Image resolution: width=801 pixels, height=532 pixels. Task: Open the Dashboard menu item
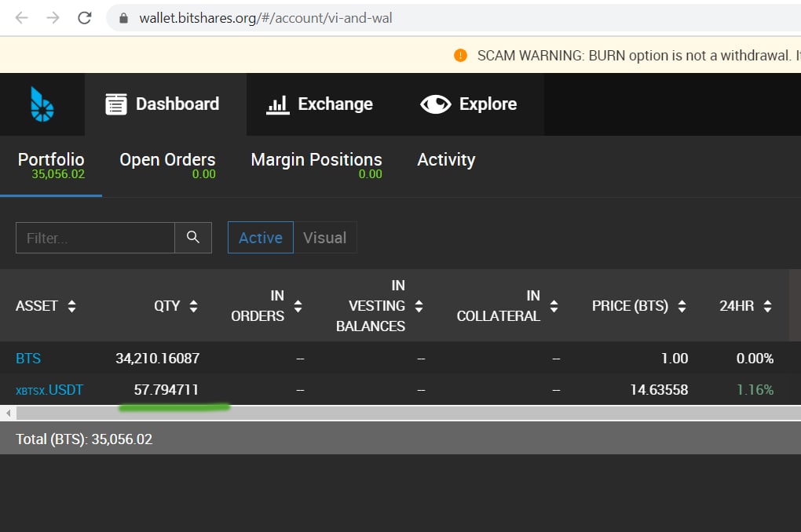pos(166,104)
